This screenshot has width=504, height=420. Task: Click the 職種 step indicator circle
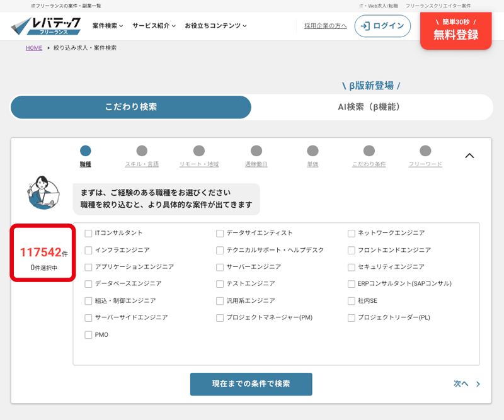click(86, 151)
